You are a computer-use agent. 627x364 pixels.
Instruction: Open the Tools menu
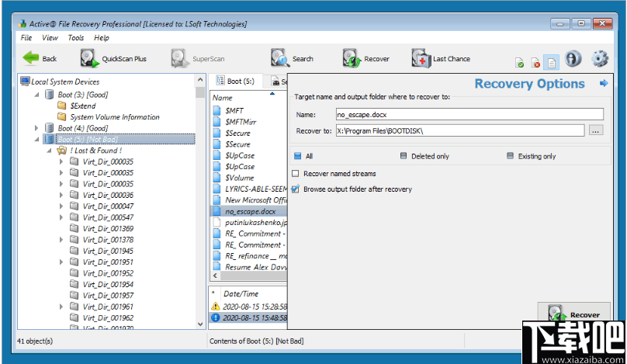pos(76,37)
